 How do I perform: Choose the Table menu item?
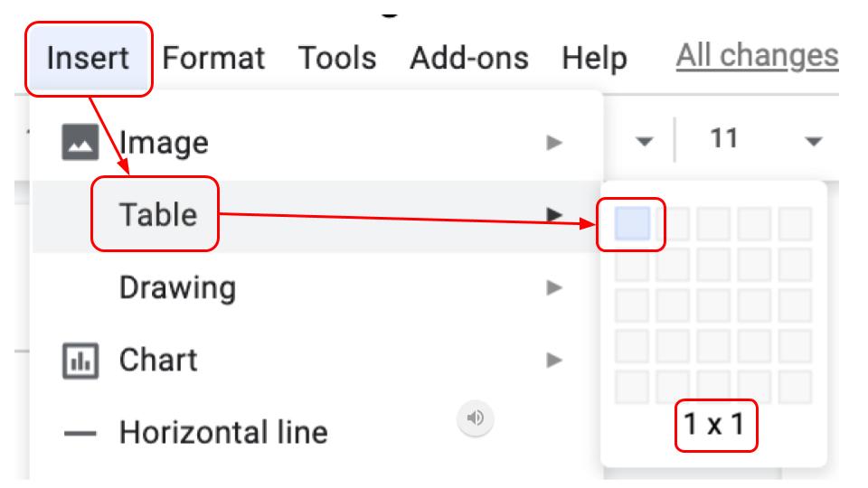click(x=158, y=215)
